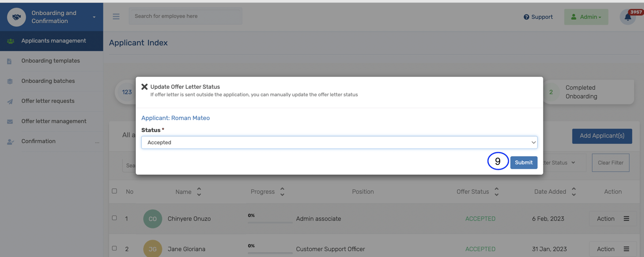
Task: Click the 'Applicant: Roman Mateo' text
Action: tap(176, 118)
